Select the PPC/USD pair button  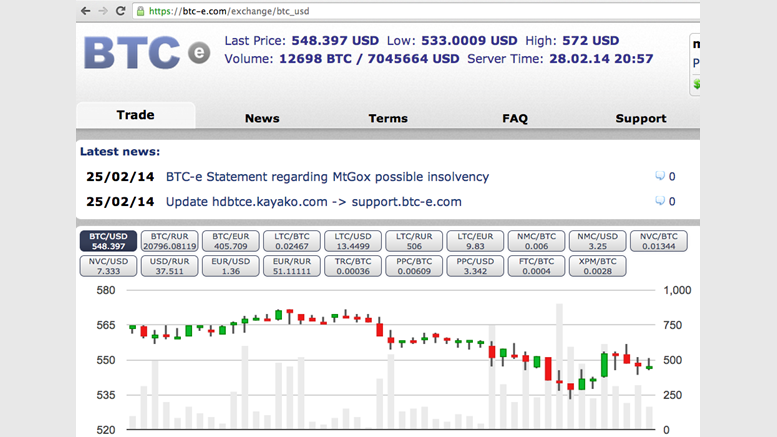tap(475, 266)
